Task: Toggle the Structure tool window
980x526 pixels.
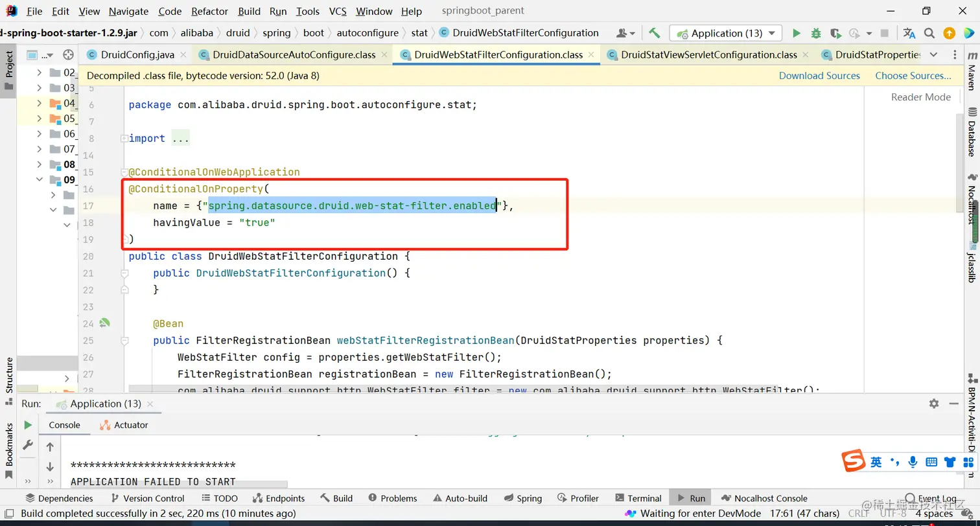Action: coord(9,381)
